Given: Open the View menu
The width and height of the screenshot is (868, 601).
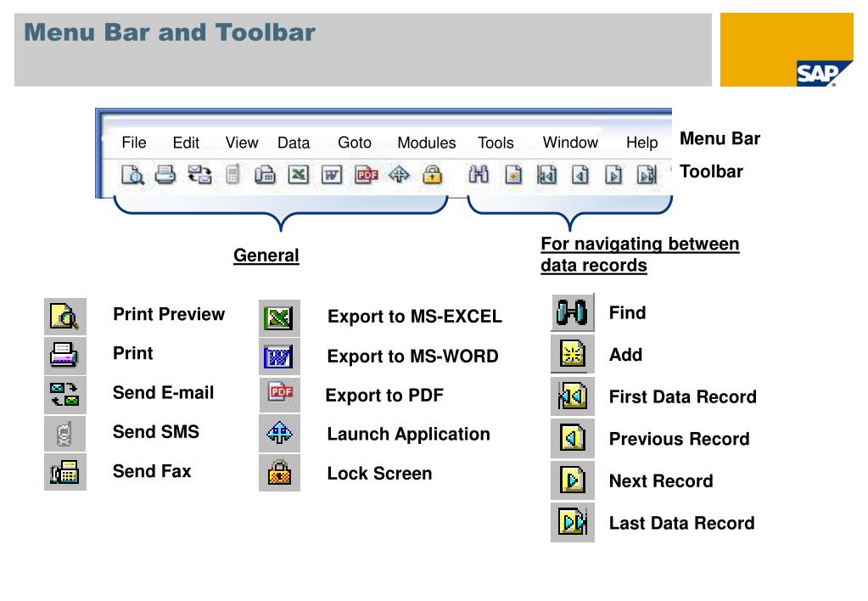Looking at the screenshot, I should click(x=241, y=143).
